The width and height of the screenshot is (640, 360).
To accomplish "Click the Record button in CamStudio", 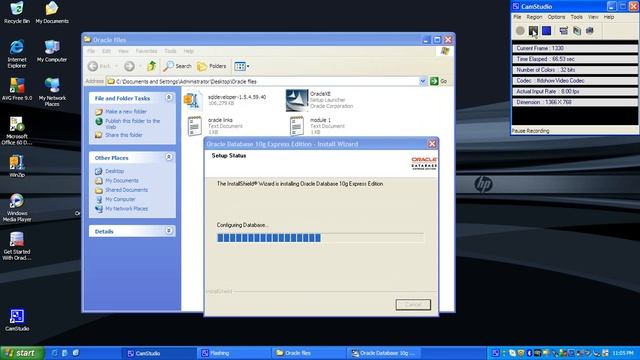I will pyautogui.click(x=520, y=31).
